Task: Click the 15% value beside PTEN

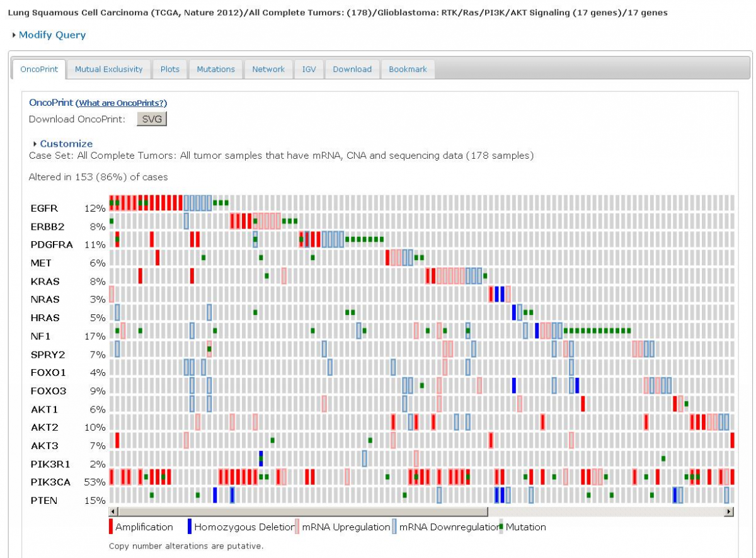Action: (95, 501)
